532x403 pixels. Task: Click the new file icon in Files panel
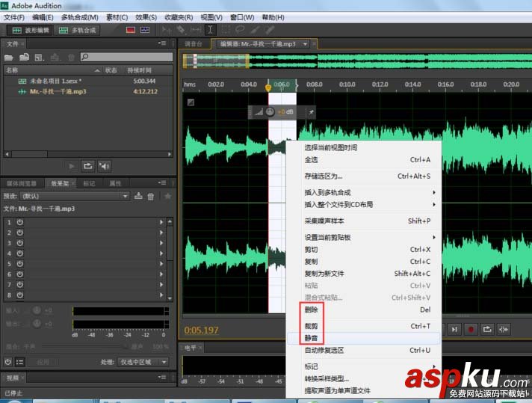pyautogui.click(x=40, y=58)
